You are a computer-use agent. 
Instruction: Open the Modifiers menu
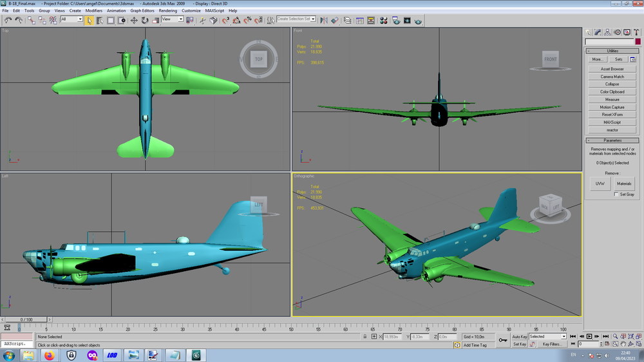93,11
